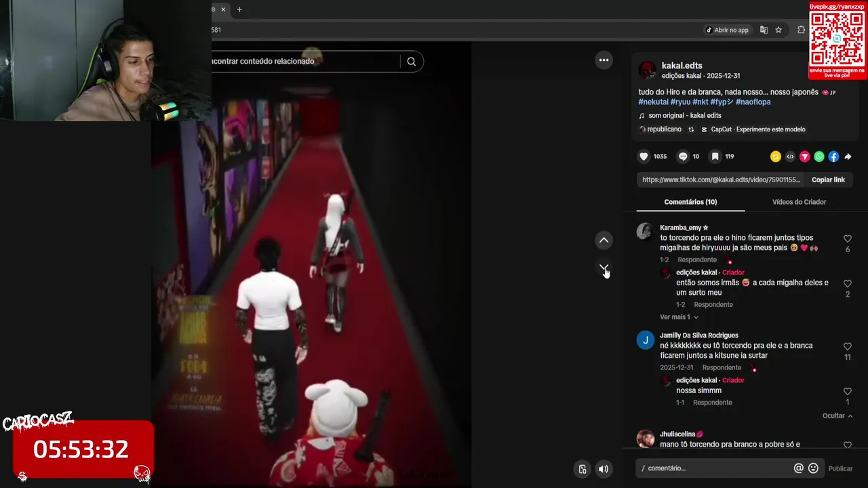868x488 pixels.
Task: Open the emoji picker in comment box
Action: 813,468
